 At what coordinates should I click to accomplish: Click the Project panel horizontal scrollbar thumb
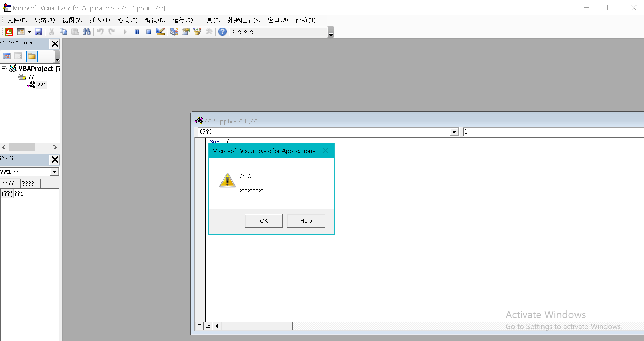22,147
